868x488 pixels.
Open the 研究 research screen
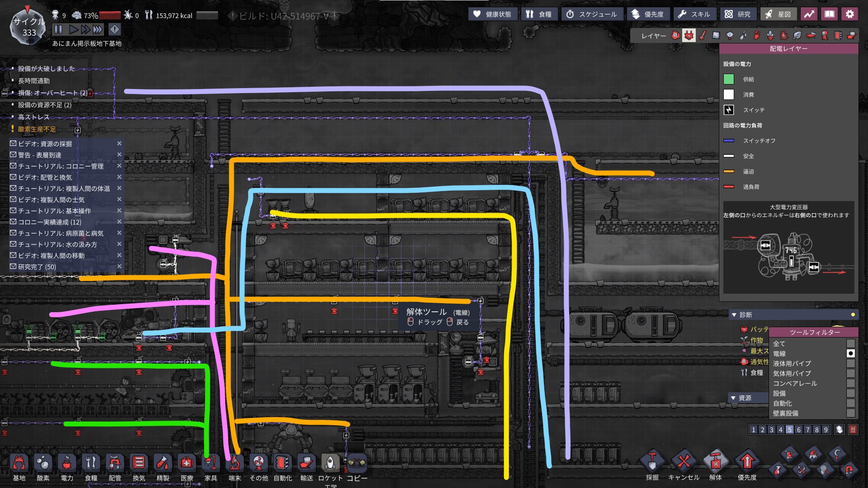click(738, 14)
